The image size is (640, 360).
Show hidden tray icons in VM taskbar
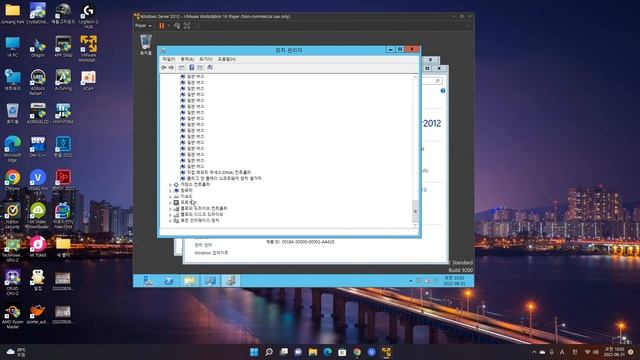(x=410, y=281)
